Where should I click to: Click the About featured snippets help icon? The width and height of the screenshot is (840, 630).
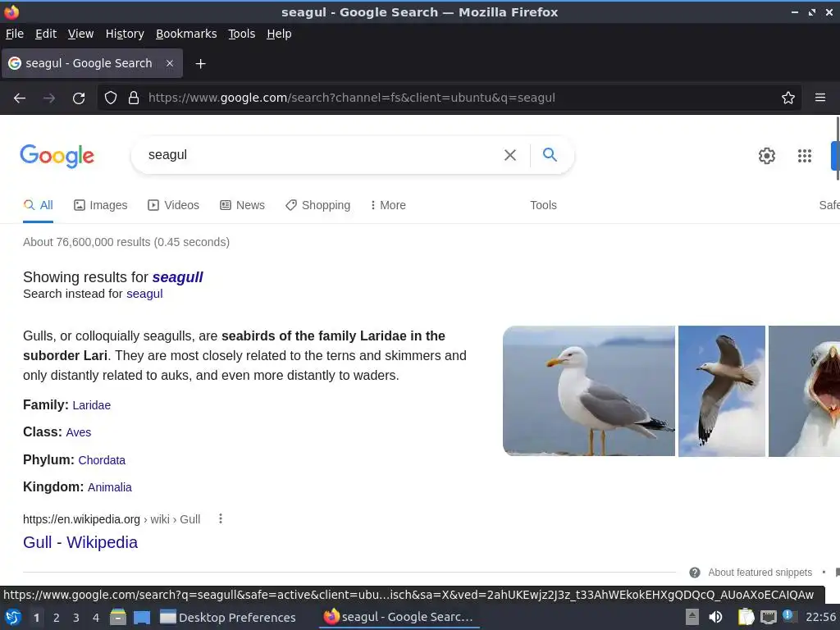695,573
